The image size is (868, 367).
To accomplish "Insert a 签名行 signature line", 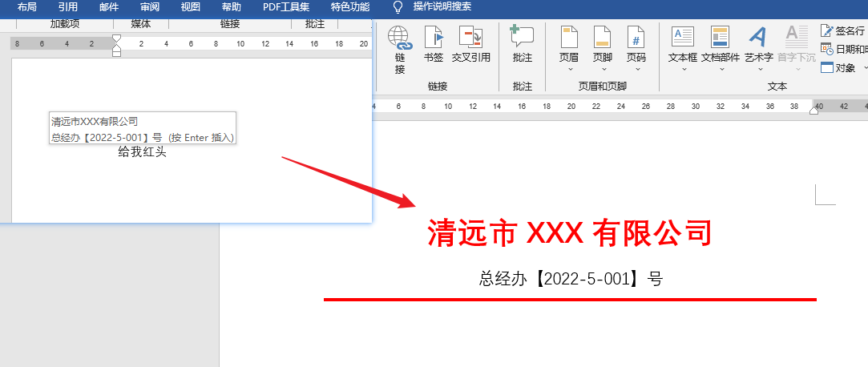I will tap(844, 31).
